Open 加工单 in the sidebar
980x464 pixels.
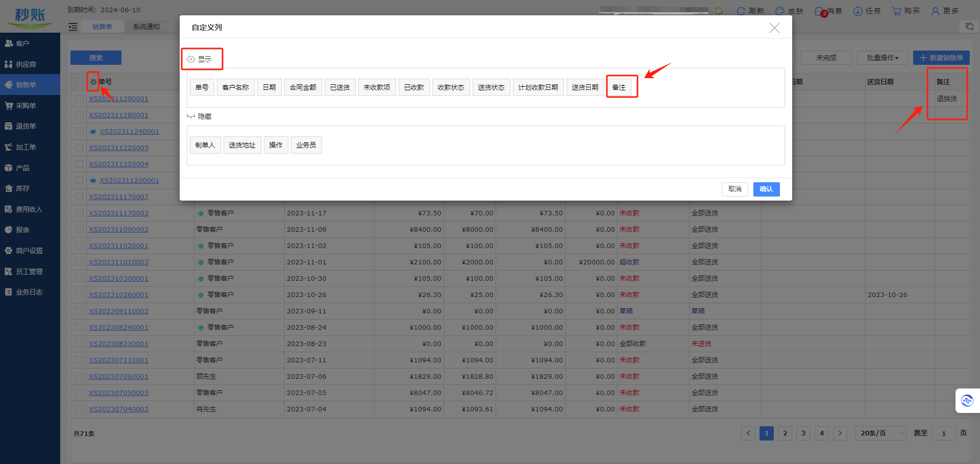coord(30,147)
